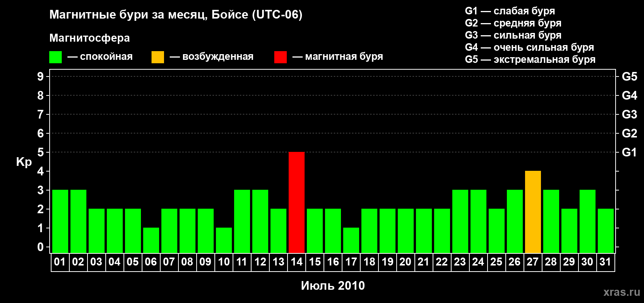The height and width of the screenshot is (303, 644).
Task: Click the date cell labeled 10
Action: (224, 262)
